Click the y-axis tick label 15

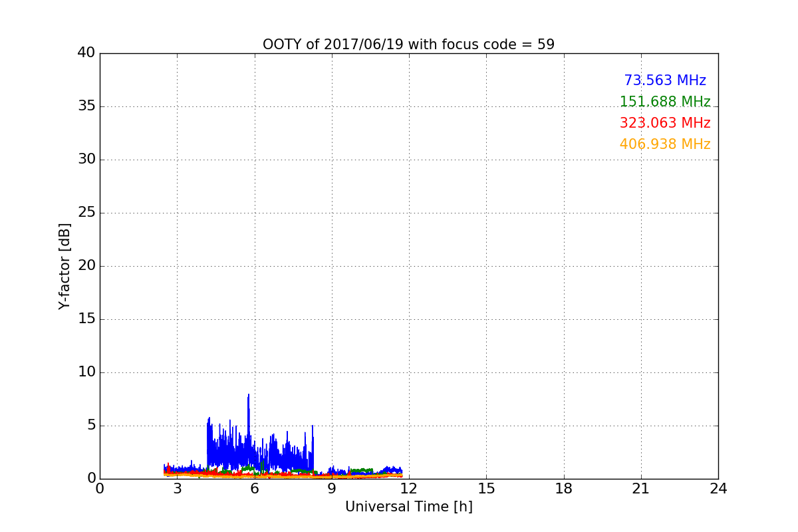(86, 319)
